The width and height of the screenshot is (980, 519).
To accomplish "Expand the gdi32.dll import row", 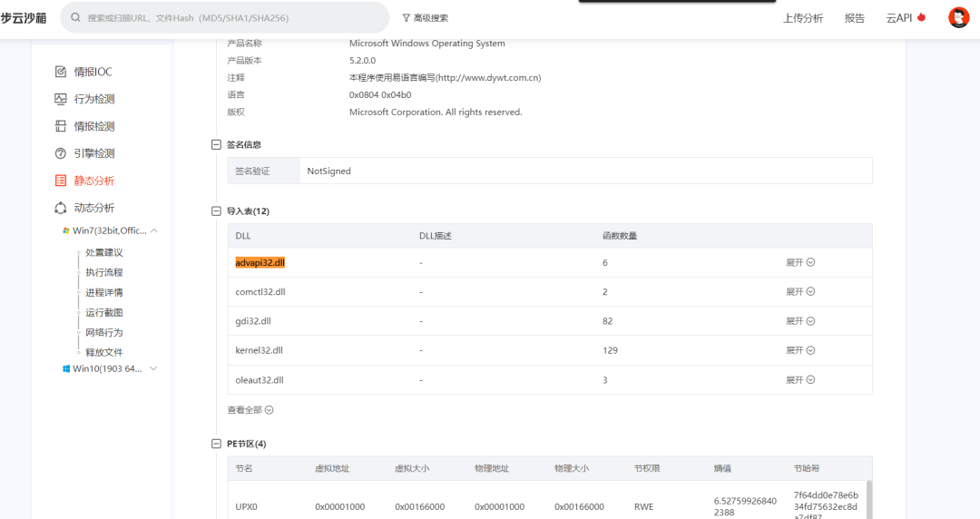I will (800, 321).
